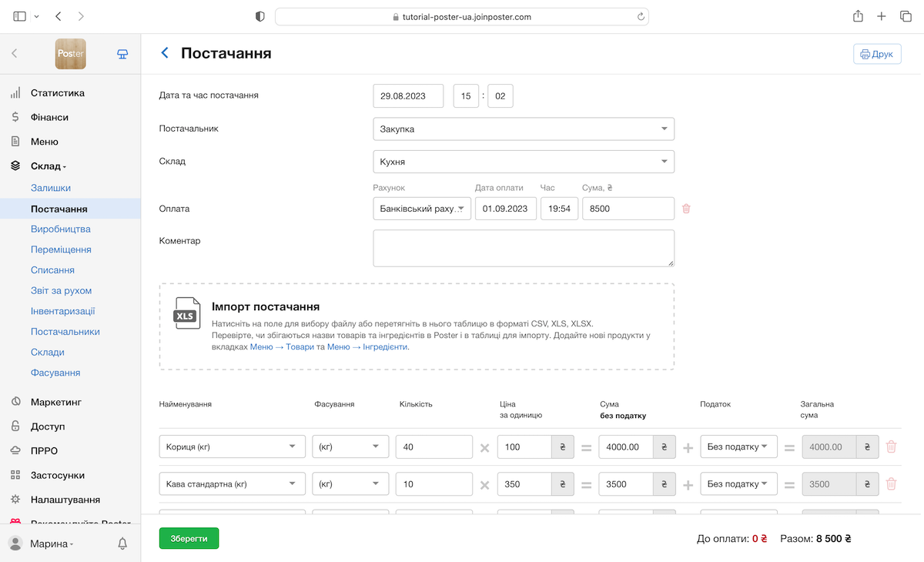
Task: Open Склади in sidebar
Action: (x=48, y=352)
